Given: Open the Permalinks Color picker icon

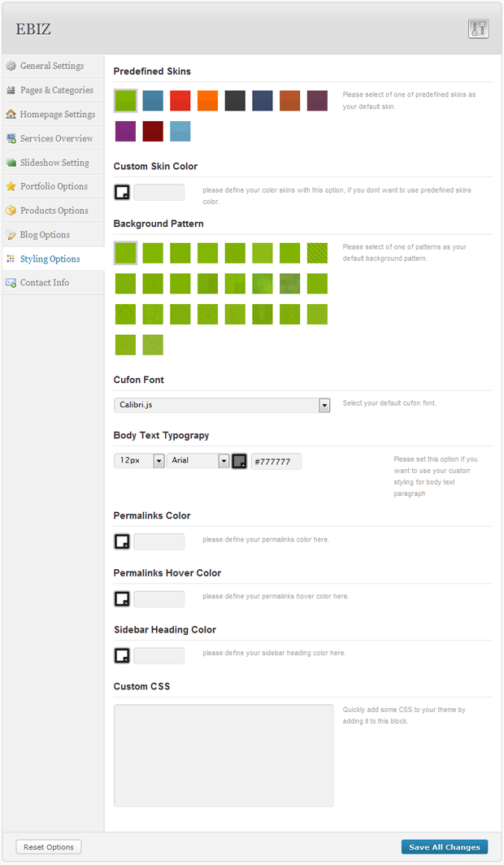Looking at the screenshot, I should (x=122, y=541).
